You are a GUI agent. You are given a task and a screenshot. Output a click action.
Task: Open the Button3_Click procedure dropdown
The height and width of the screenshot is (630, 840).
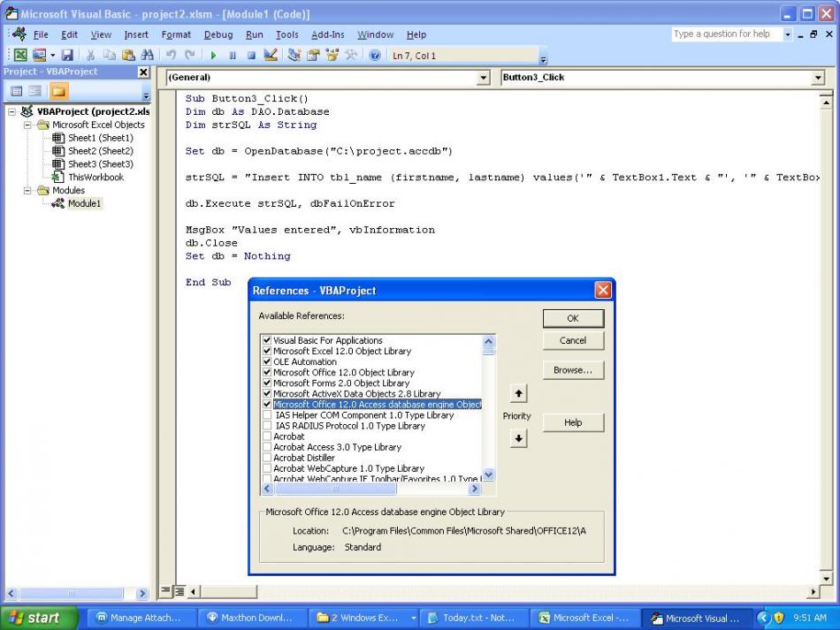pyautogui.click(x=818, y=78)
